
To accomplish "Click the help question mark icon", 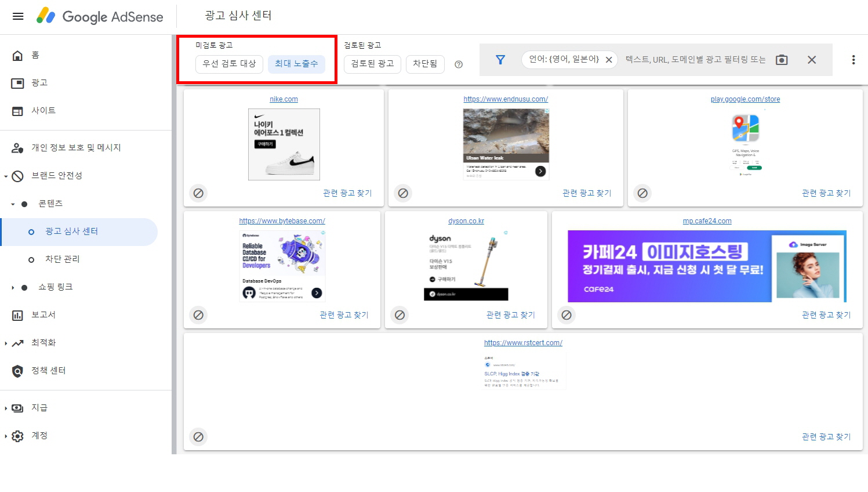I will 459,64.
